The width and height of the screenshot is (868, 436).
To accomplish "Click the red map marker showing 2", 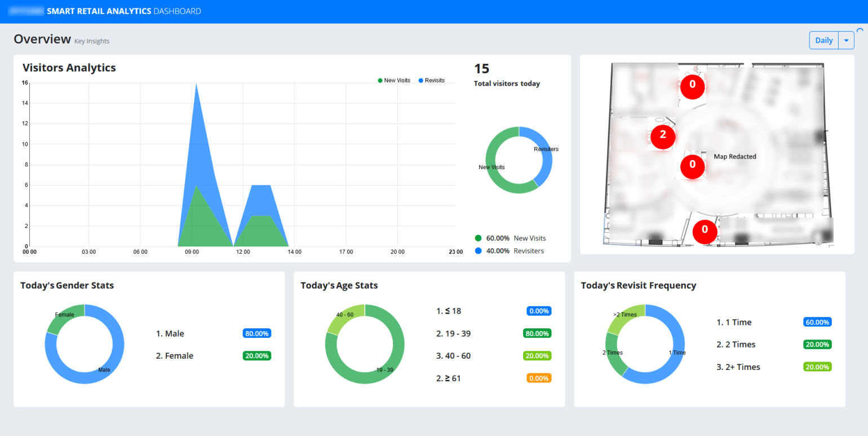I will pyautogui.click(x=662, y=135).
